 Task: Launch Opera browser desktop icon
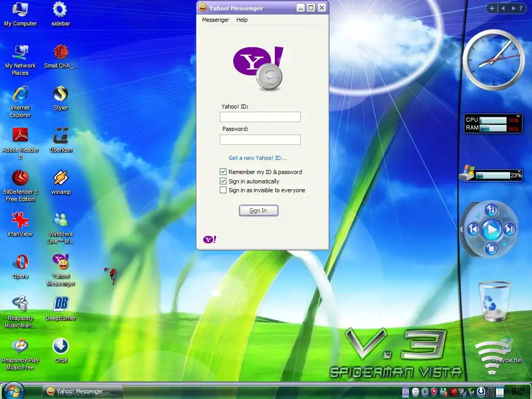click(x=20, y=267)
